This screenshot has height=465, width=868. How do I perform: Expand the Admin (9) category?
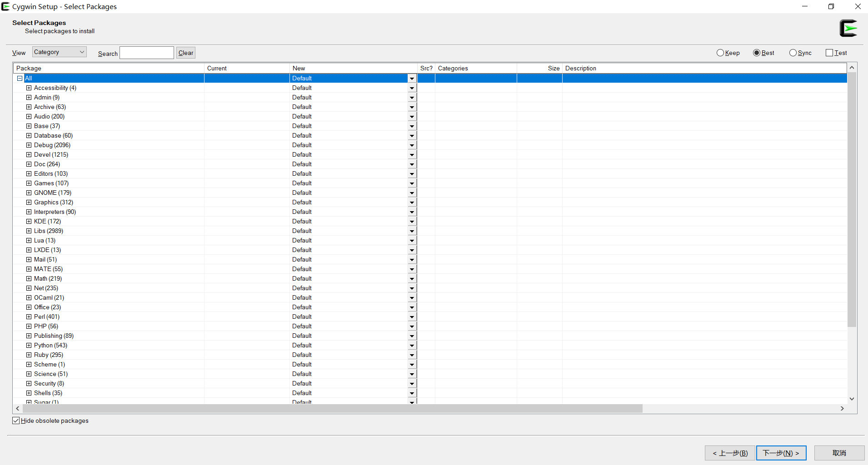(x=29, y=97)
